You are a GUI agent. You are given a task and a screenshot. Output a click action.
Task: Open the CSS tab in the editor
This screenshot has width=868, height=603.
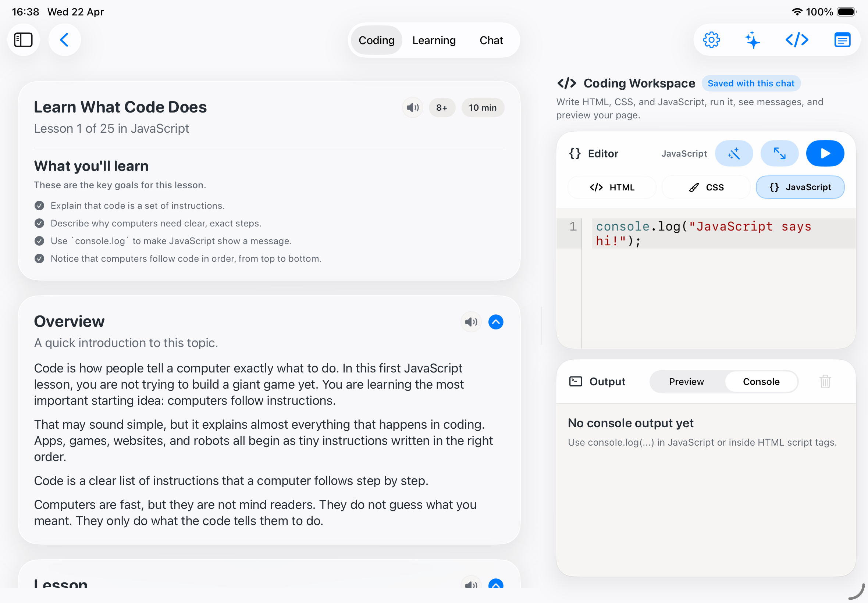(x=706, y=187)
